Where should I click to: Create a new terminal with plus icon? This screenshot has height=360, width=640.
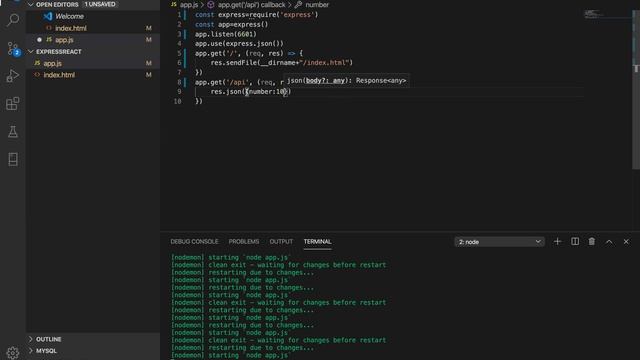[x=557, y=242]
